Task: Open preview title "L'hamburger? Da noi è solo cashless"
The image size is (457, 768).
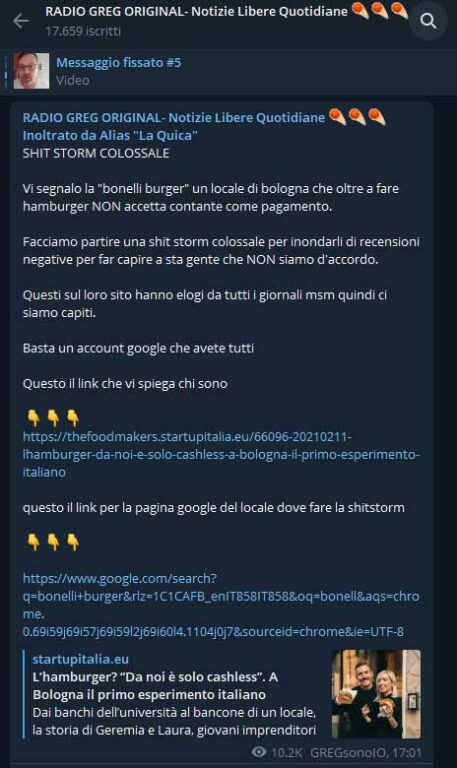Action: pyautogui.click(x=155, y=686)
